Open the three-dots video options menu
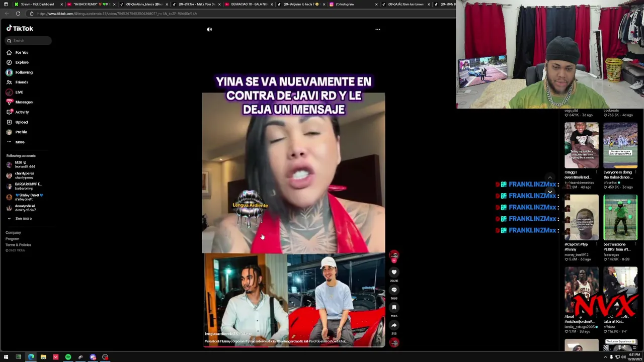Image resolution: width=644 pixels, height=362 pixels. [377, 29]
